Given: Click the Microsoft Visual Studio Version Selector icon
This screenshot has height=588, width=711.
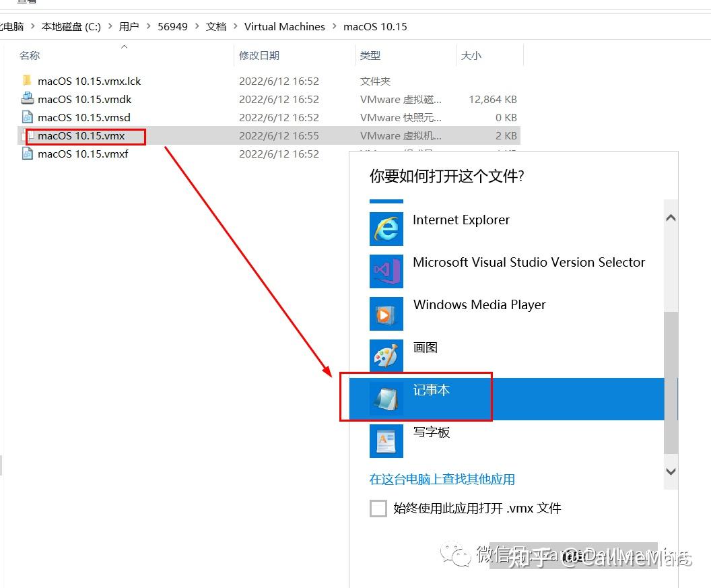Looking at the screenshot, I should 386,271.
